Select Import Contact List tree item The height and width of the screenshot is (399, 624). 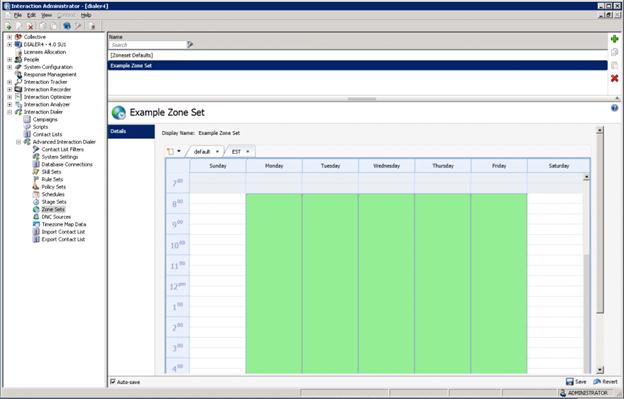point(63,232)
